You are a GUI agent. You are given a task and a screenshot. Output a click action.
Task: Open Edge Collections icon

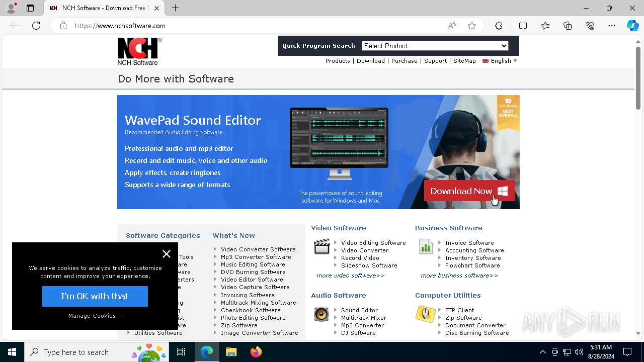568,26
